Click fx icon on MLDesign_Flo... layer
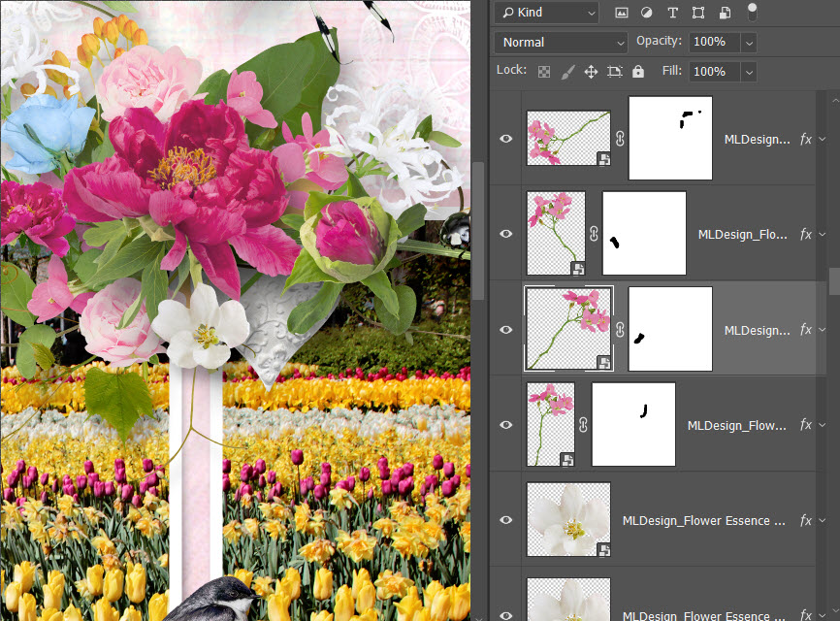This screenshot has width=840, height=621. (x=806, y=234)
